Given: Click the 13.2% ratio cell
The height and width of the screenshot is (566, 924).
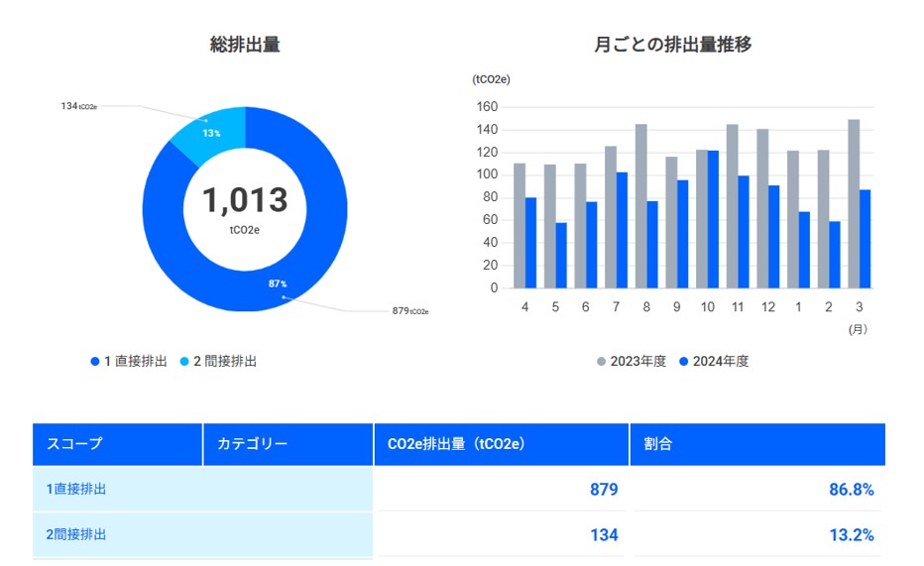Looking at the screenshot, I should click(851, 535).
